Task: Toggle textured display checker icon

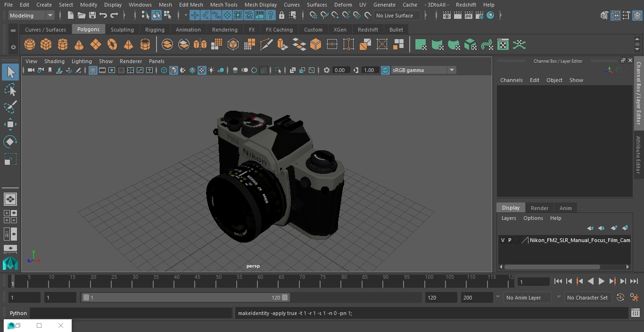Action: point(202,70)
